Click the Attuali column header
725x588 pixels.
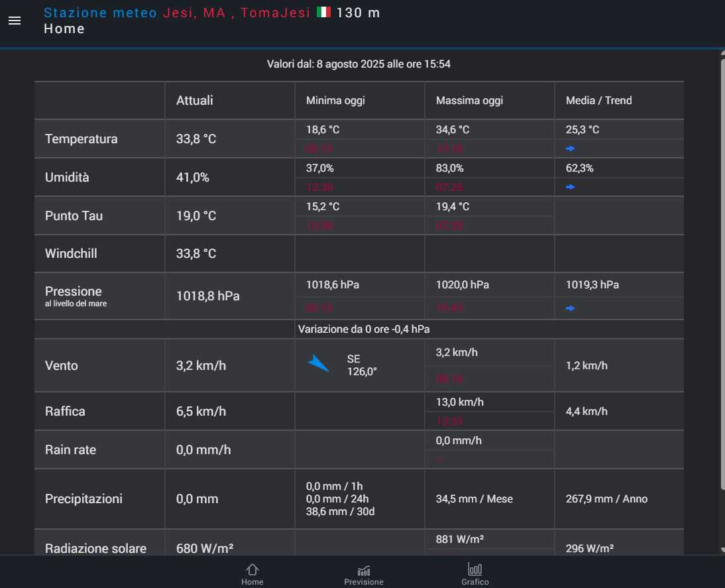pyautogui.click(x=195, y=100)
